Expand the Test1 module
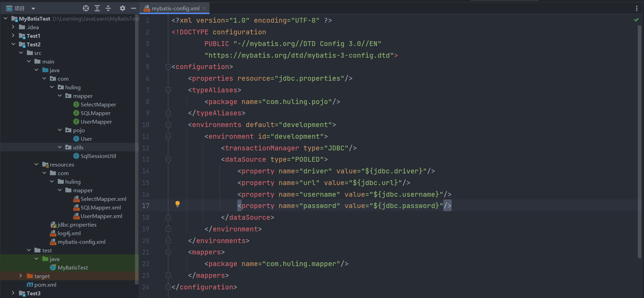This screenshot has width=644, height=298. point(13,35)
